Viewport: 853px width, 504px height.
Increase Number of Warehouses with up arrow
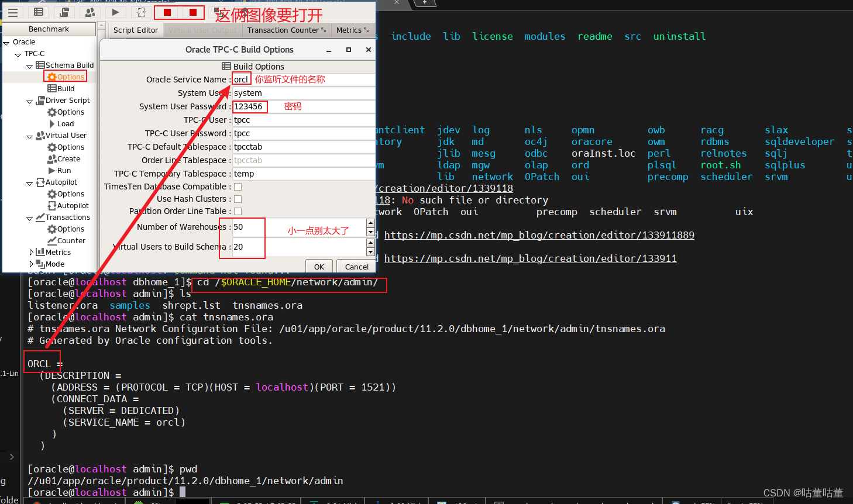click(x=370, y=222)
